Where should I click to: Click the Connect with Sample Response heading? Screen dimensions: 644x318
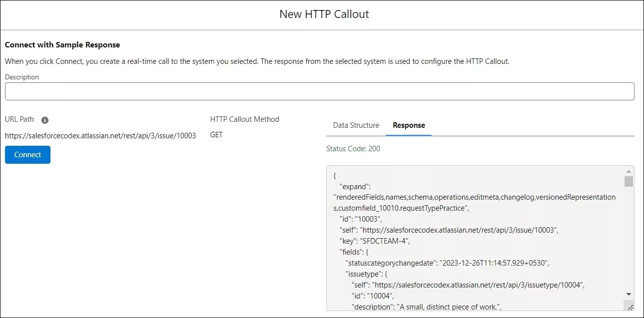[62, 45]
